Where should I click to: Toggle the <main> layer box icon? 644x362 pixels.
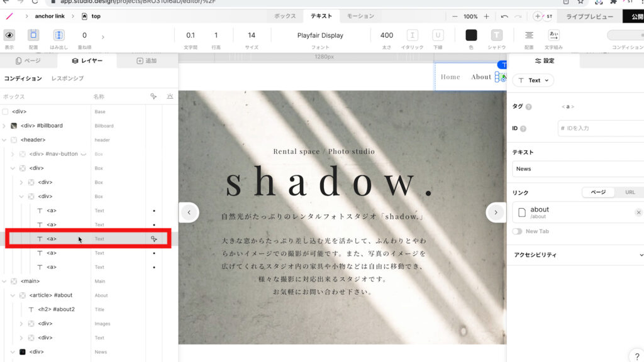tap(14, 281)
